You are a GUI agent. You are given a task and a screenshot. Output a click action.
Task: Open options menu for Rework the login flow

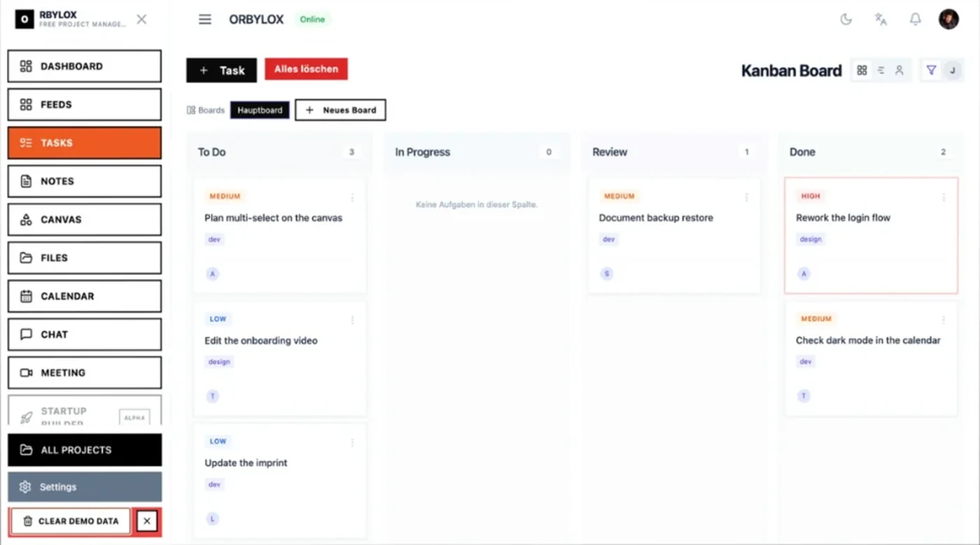point(944,198)
